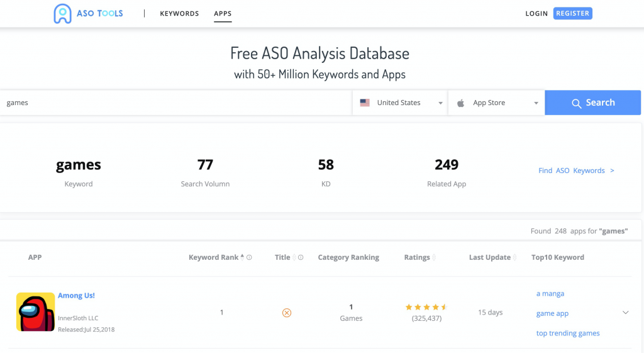The width and height of the screenshot is (644, 353).
Task: Open the App Store platform dropdown
Action: pyautogui.click(x=497, y=103)
